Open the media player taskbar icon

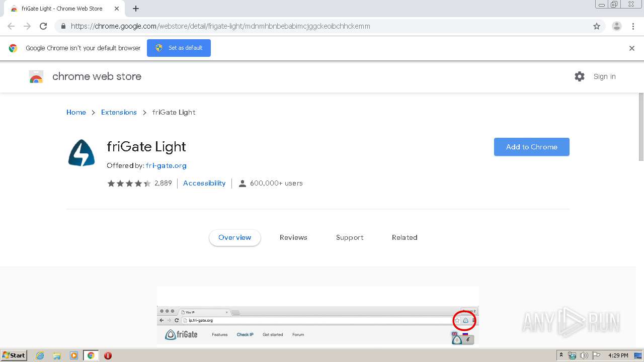point(74,355)
